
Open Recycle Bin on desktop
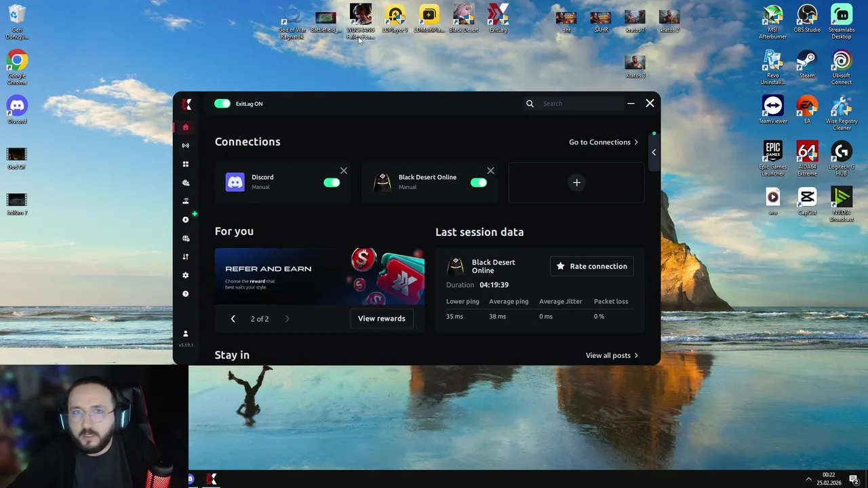(17, 22)
